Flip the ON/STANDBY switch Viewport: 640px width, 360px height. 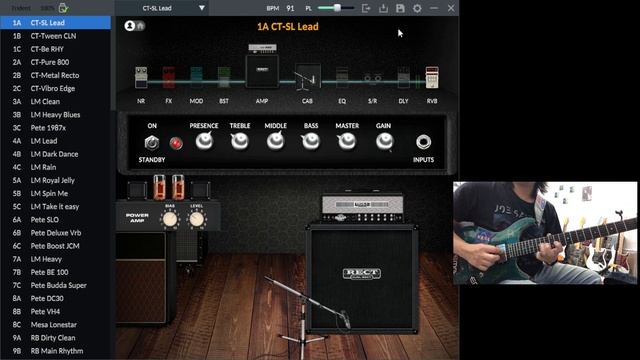[x=152, y=143]
